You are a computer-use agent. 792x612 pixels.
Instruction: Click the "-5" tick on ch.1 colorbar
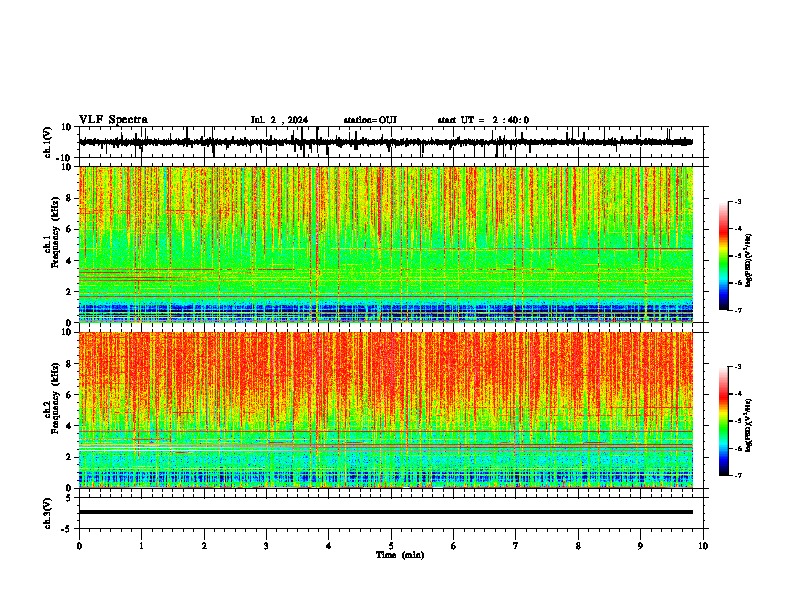pyautogui.click(x=737, y=256)
